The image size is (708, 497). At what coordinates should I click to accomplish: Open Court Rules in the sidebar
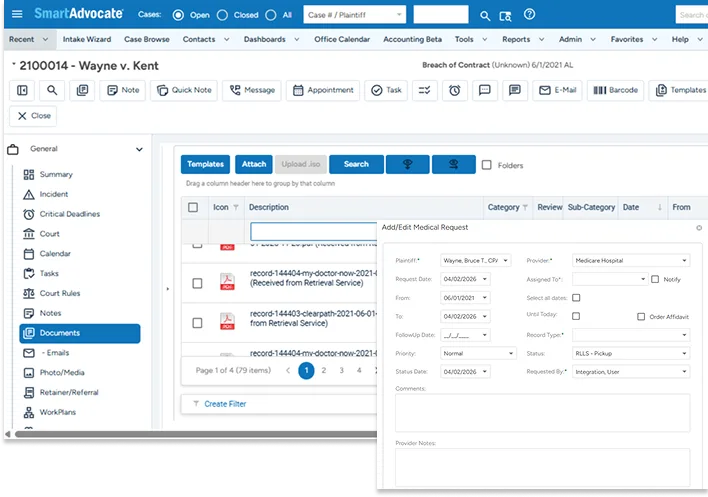click(60, 293)
